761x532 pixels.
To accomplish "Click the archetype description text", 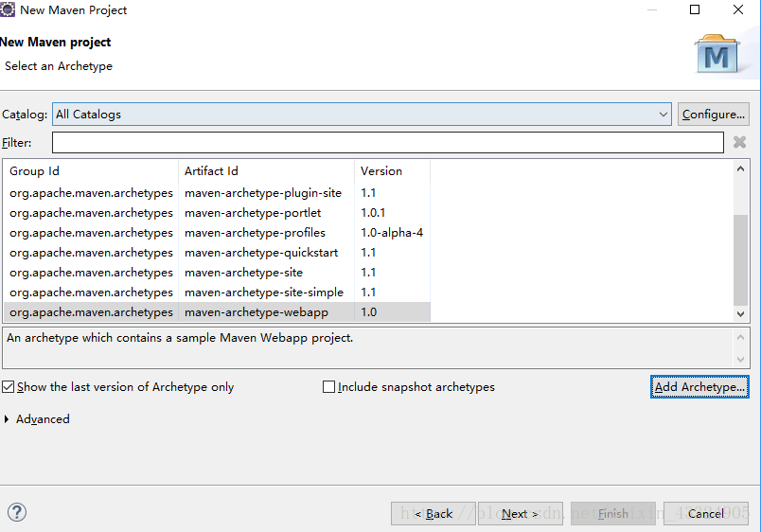I will pyautogui.click(x=180, y=338).
